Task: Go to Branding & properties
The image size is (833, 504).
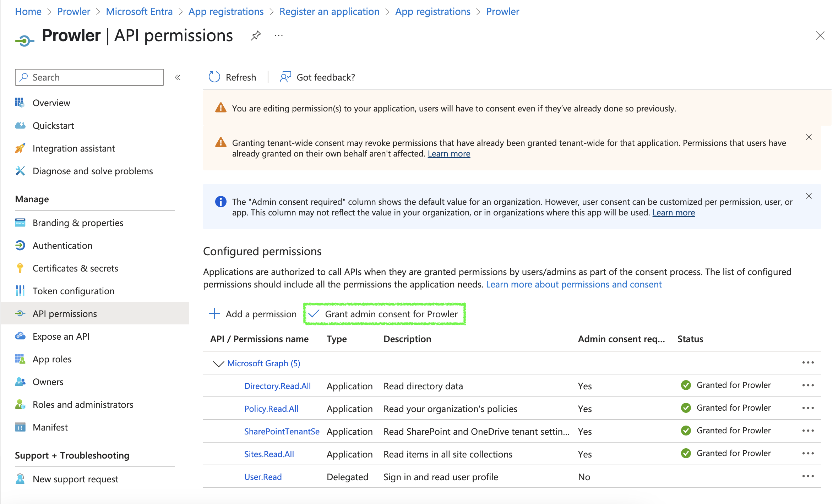Action: coord(78,223)
